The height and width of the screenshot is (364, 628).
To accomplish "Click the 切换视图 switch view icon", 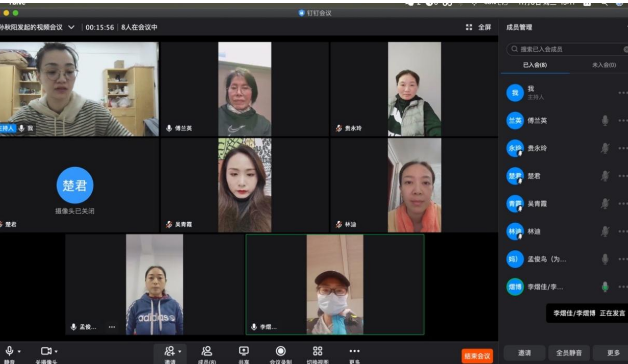I will [x=318, y=351].
